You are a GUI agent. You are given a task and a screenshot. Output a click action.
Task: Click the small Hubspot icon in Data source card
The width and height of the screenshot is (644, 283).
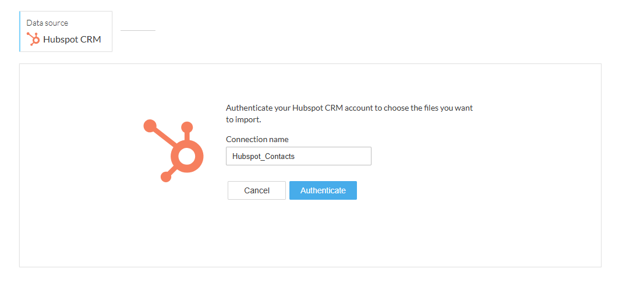(x=33, y=39)
